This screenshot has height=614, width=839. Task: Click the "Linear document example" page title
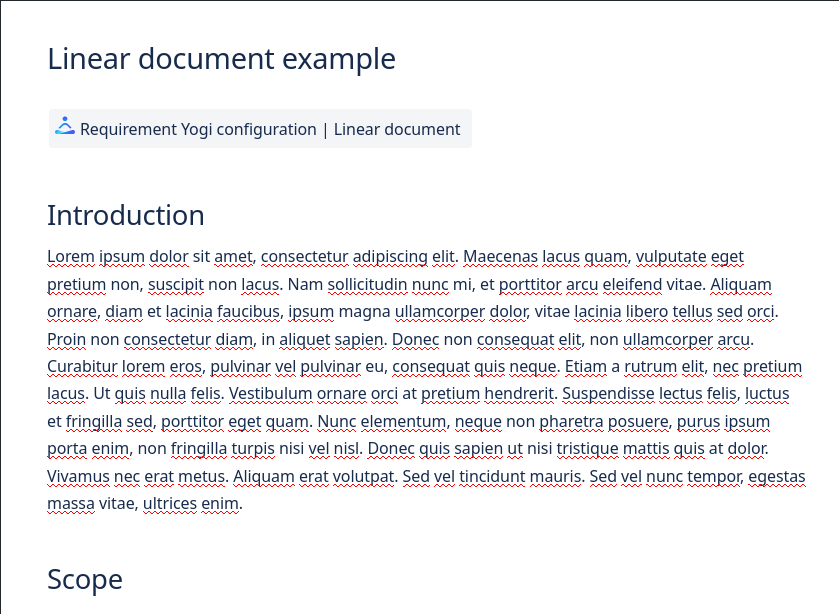pos(221,59)
